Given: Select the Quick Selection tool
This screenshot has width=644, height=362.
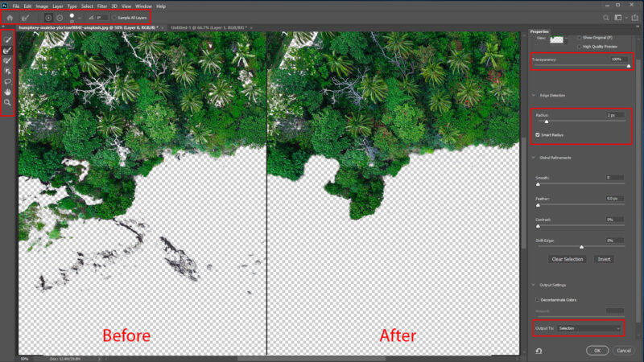Looking at the screenshot, I should [7, 39].
